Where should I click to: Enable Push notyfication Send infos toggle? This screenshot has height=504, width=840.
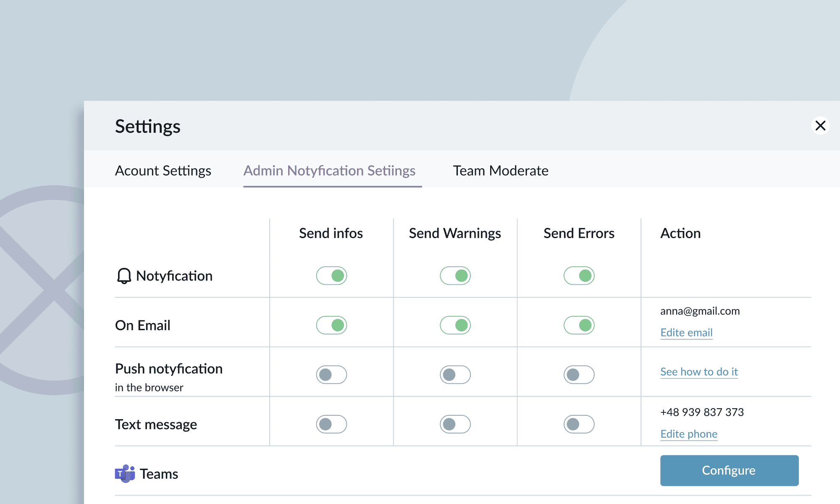coord(331,375)
